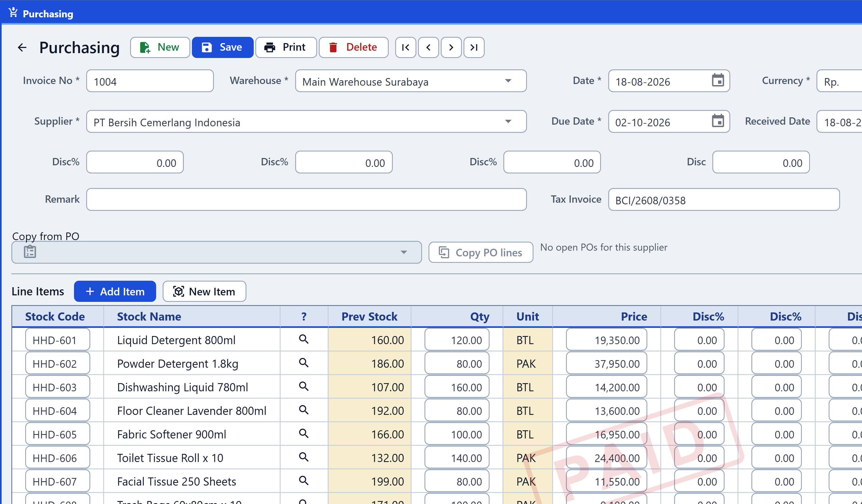Search stock for Powder Detergent 1.8kg row
Image resolution: width=862 pixels, height=504 pixels.
pos(304,363)
